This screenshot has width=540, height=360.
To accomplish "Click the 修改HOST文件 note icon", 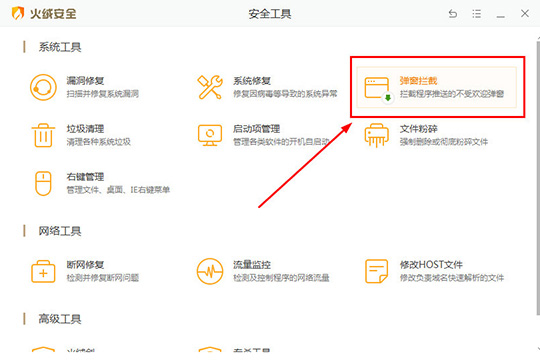I will click(376, 271).
